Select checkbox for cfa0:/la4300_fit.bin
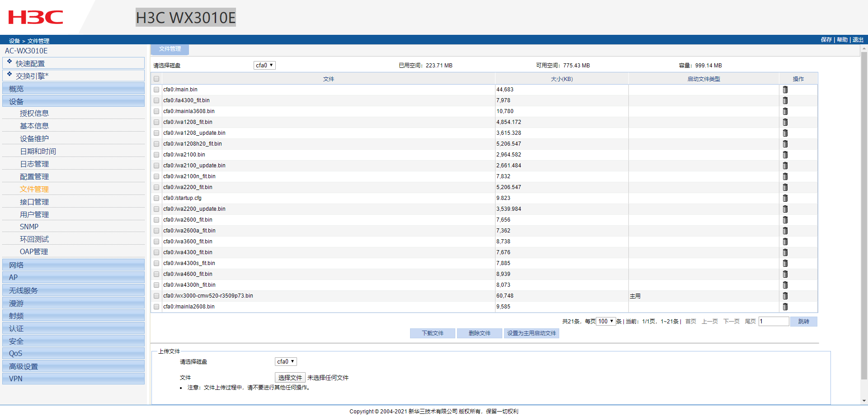Image resolution: width=868 pixels, height=417 pixels. [156, 100]
